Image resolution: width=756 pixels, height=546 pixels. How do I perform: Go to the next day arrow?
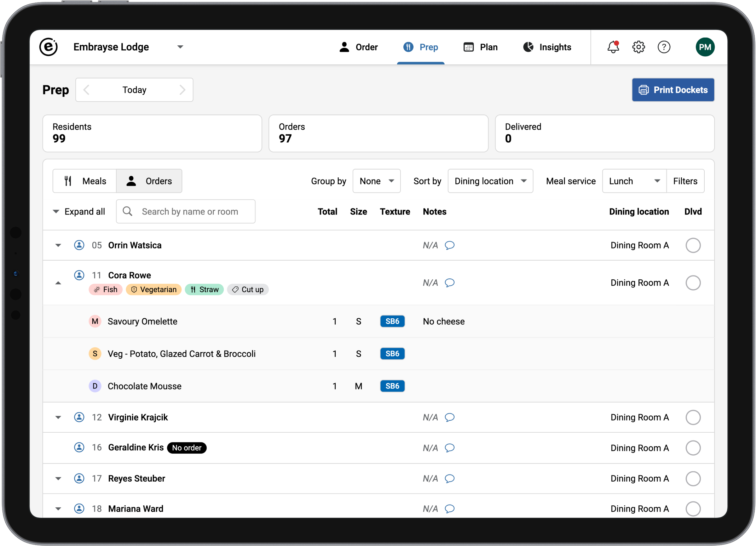click(182, 90)
